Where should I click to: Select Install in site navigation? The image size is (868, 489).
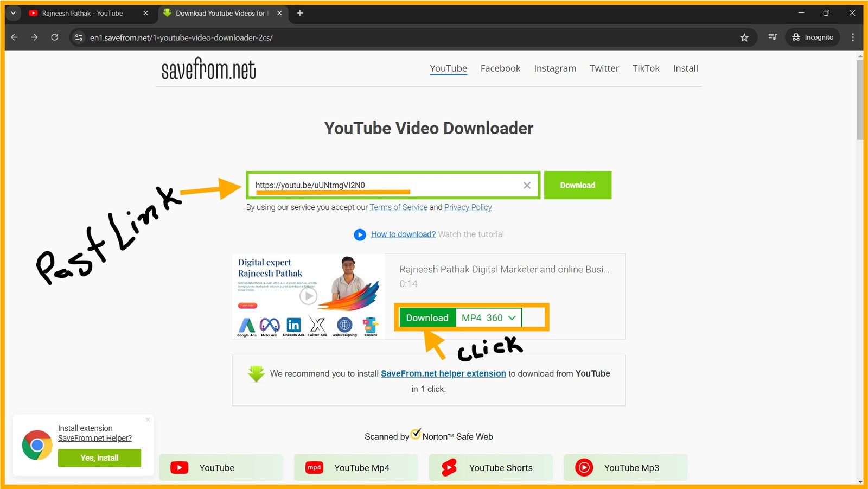[x=685, y=68]
